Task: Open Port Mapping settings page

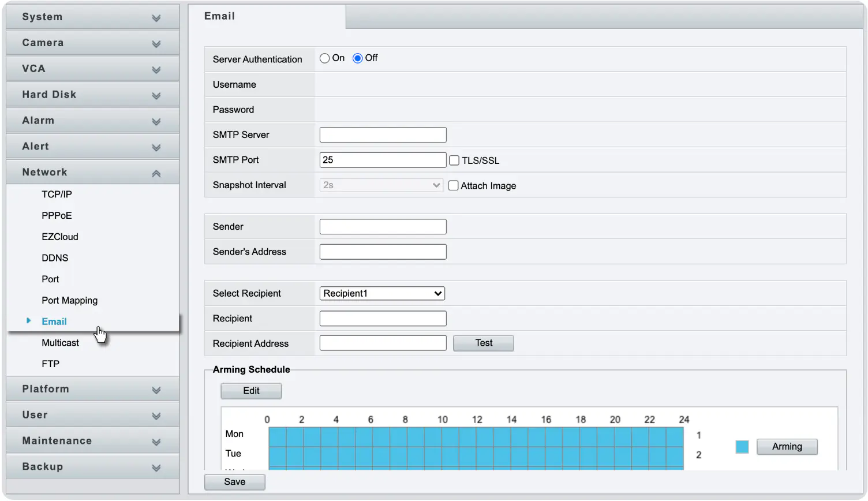Action: pyautogui.click(x=69, y=301)
